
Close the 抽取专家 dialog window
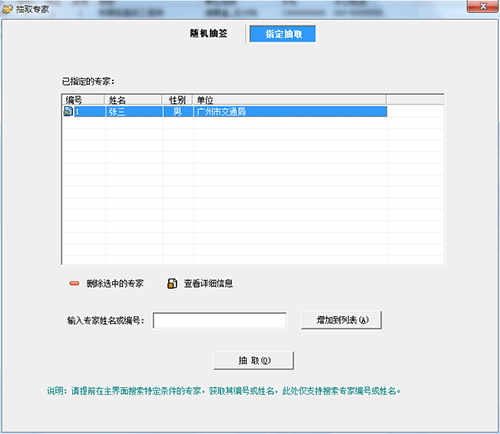(x=483, y=6)
